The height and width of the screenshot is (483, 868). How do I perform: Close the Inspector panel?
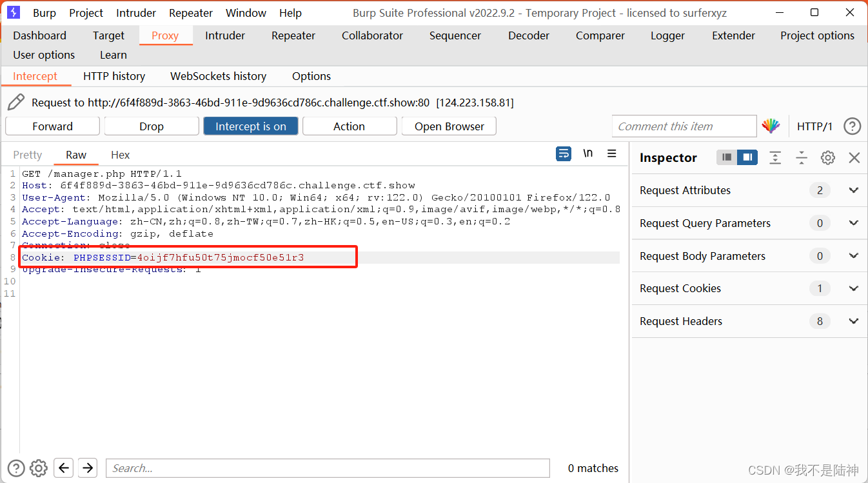click(854, 157)
